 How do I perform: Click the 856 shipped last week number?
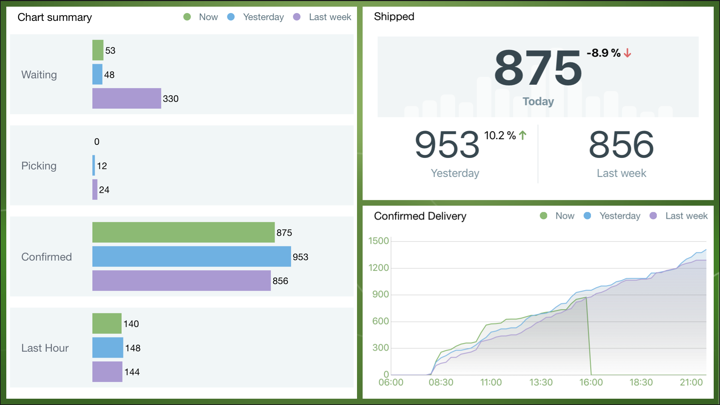621,145
